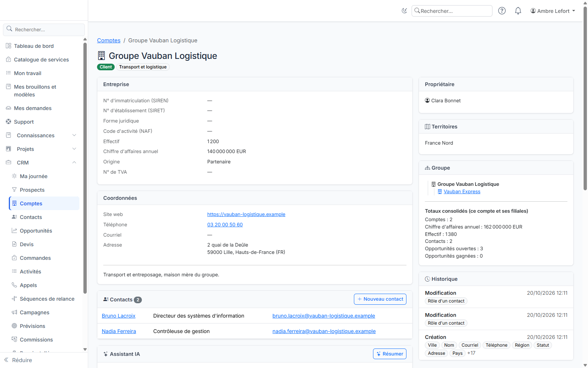Click the Ma journée sun icon
Screen dimensions: 588x368
point(14,176)
